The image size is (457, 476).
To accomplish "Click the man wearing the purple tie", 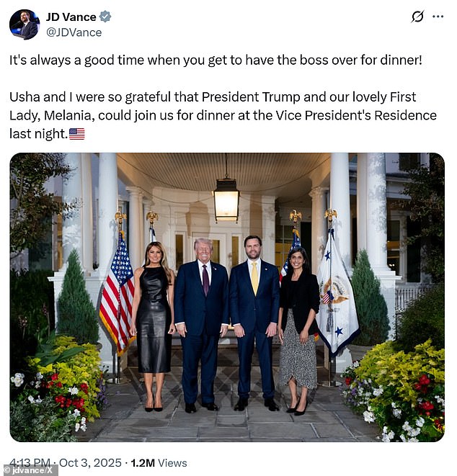I will pos(201,325).
